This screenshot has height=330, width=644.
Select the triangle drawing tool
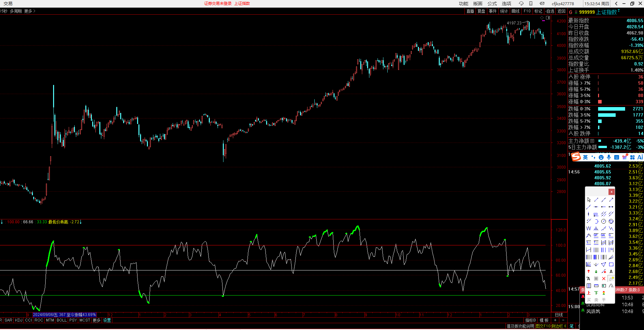(x=604, y=264)
